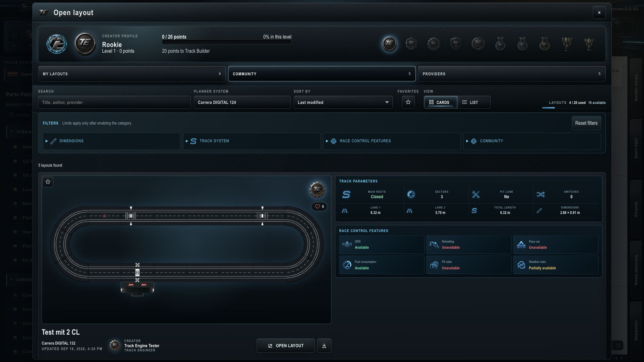
Task: Click the Open Layout button
Action: pyautogui.click(x=285, y=346)
